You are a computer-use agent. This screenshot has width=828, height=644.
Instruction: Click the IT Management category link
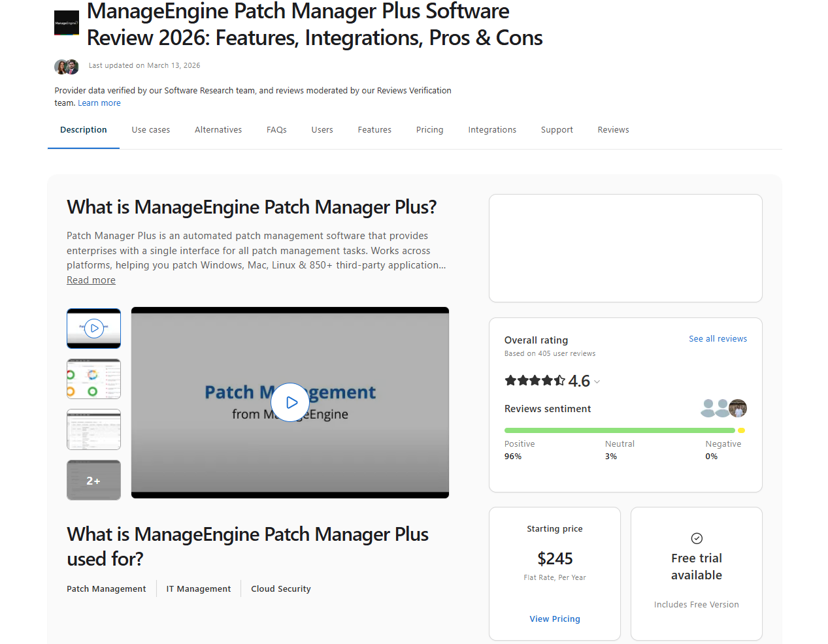(x=199, y=589)
